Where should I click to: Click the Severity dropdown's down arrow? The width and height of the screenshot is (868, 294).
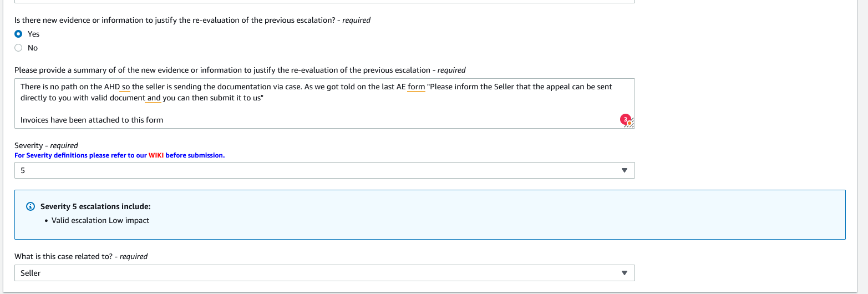click(625, 170)
